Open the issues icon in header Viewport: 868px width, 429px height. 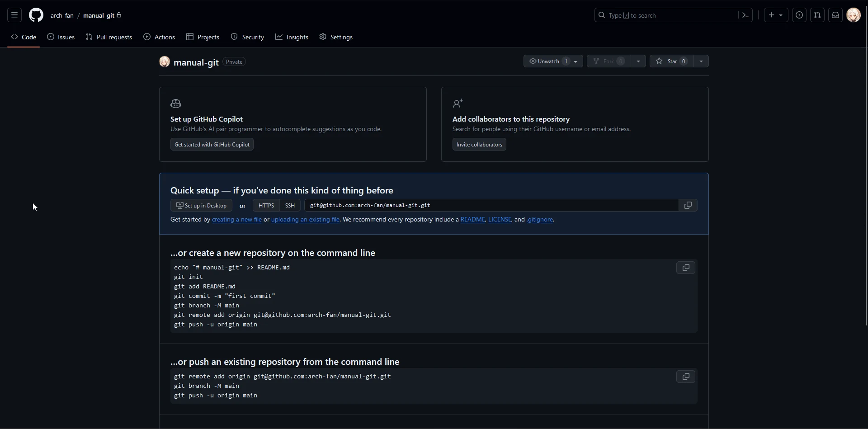799,15
